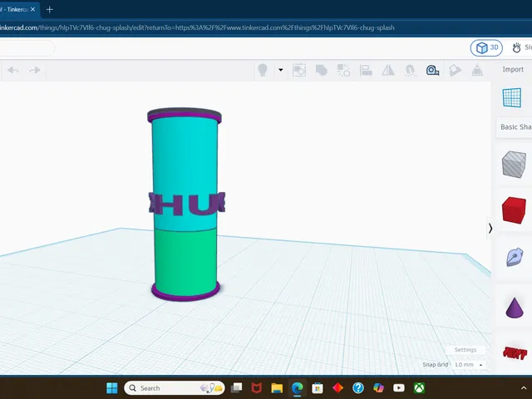Pick the purple Cone shape
Viewport: 532px width, 399px height.
coord(515,308)
